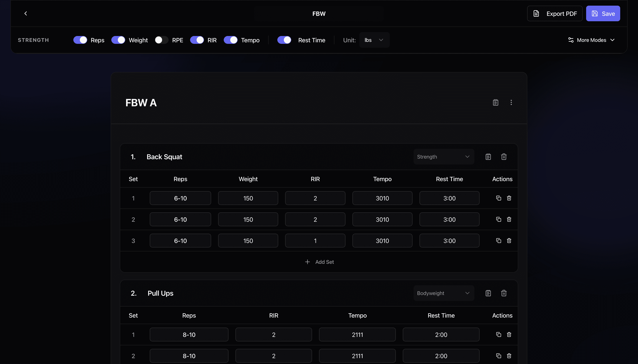The height and width of the screenshot is (364, 638).
Task: Edit Pull Ups set 1 reps 8-10
Action: [x=189, y=335]
